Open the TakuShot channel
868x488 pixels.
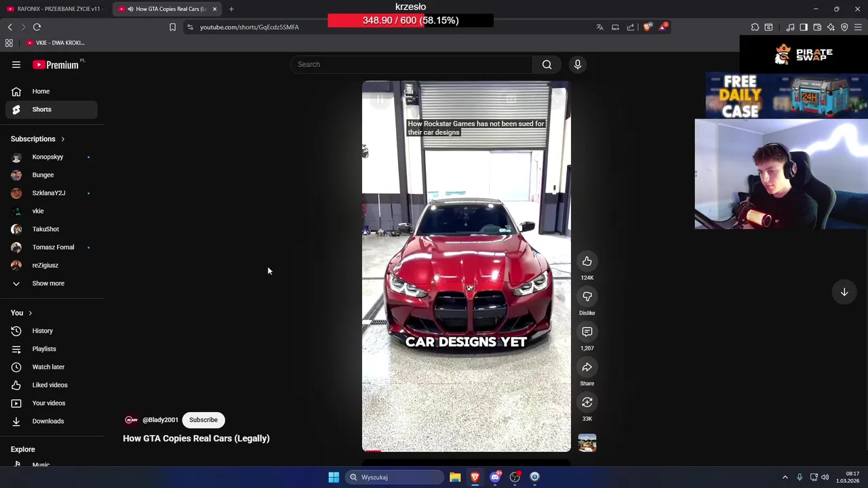(x=52, y=229)
